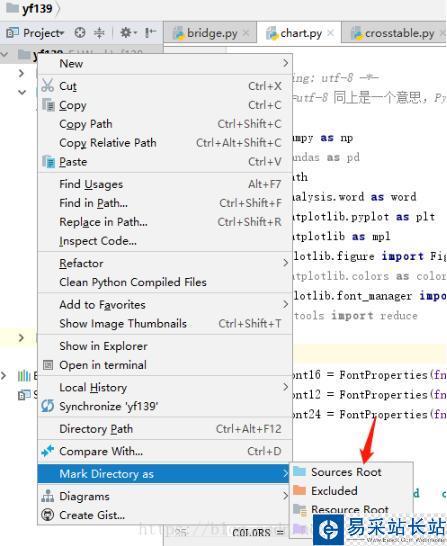Click the Python file icon on chart.py tab
447x546 pixels.
[x=272, y=33]
